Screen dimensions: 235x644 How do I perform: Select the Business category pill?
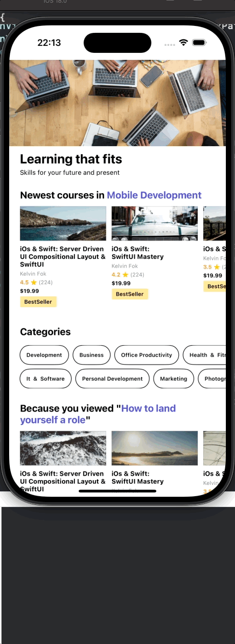(92, 355)
